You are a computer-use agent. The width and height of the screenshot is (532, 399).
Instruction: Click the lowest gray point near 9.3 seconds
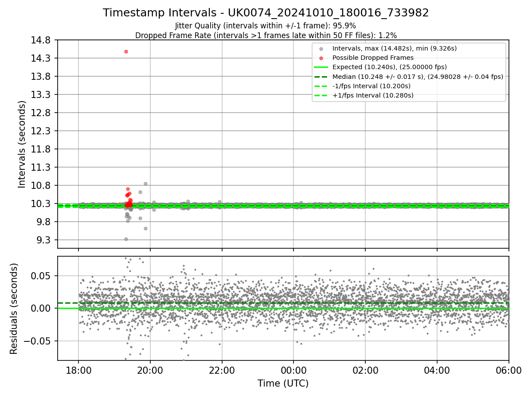[126, 239]
